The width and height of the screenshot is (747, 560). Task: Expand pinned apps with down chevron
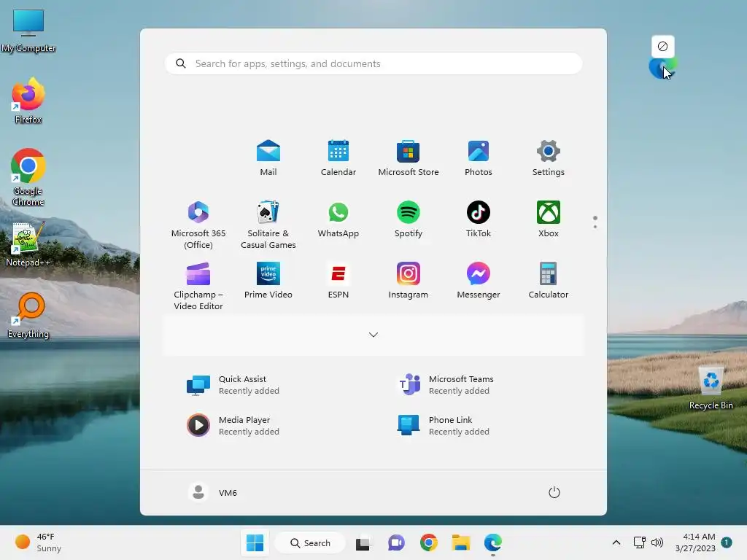pyautogui.click(x=373, y=335)
